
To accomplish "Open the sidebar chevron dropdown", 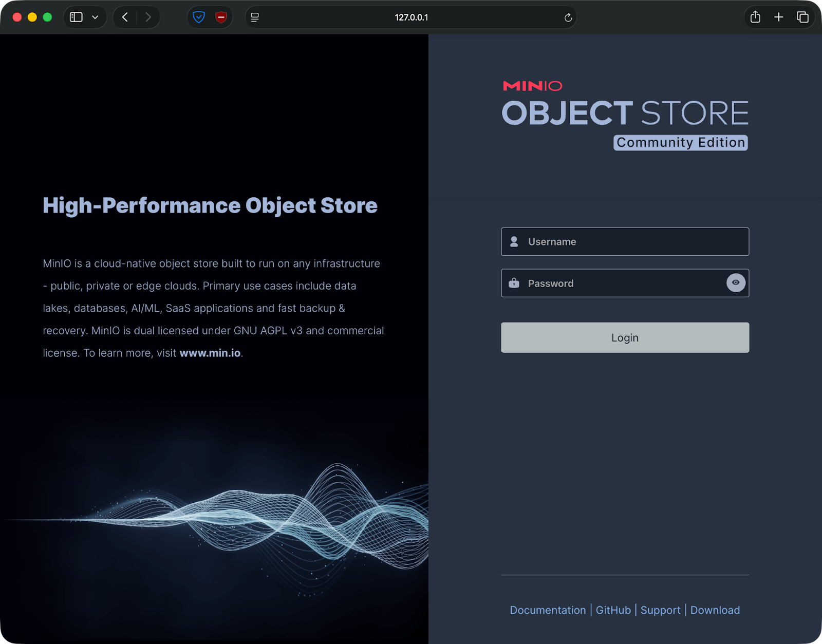I will 94,17.
